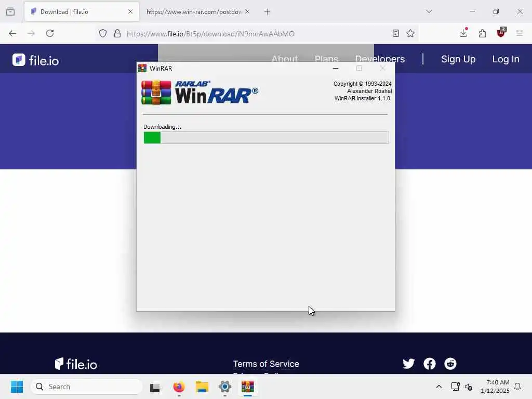The height and width of the screenshot is (399, 532).
Task: Open file.io Reddit page icon
Action: (450, 364)
